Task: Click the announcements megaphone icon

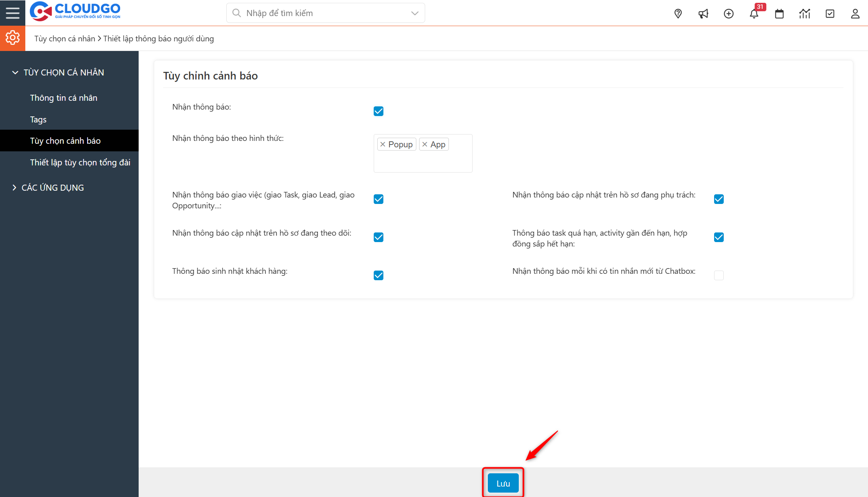Action: point(703,13)
